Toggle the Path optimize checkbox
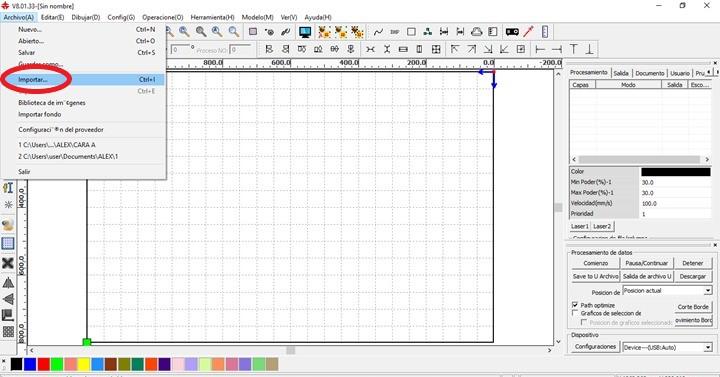 pos(575,304)
